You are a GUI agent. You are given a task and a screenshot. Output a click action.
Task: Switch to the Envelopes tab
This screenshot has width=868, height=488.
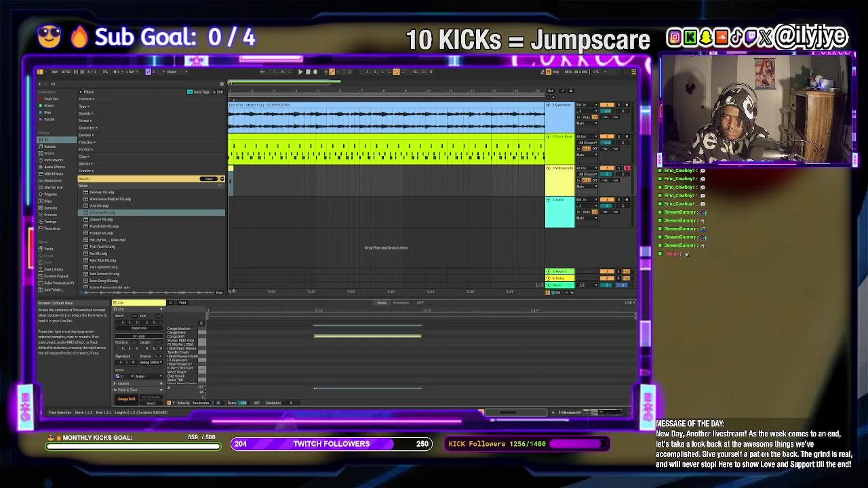(x=401, y=303)
